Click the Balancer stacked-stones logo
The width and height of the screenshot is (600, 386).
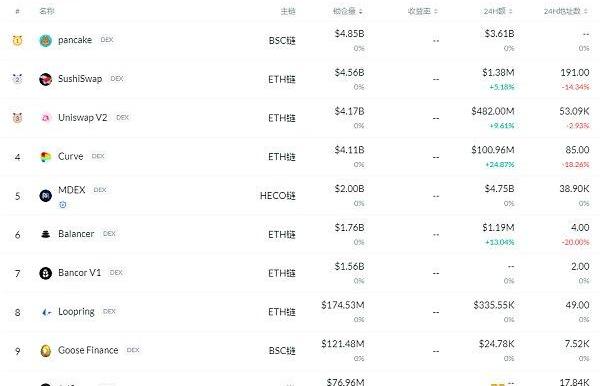point(46,234)
